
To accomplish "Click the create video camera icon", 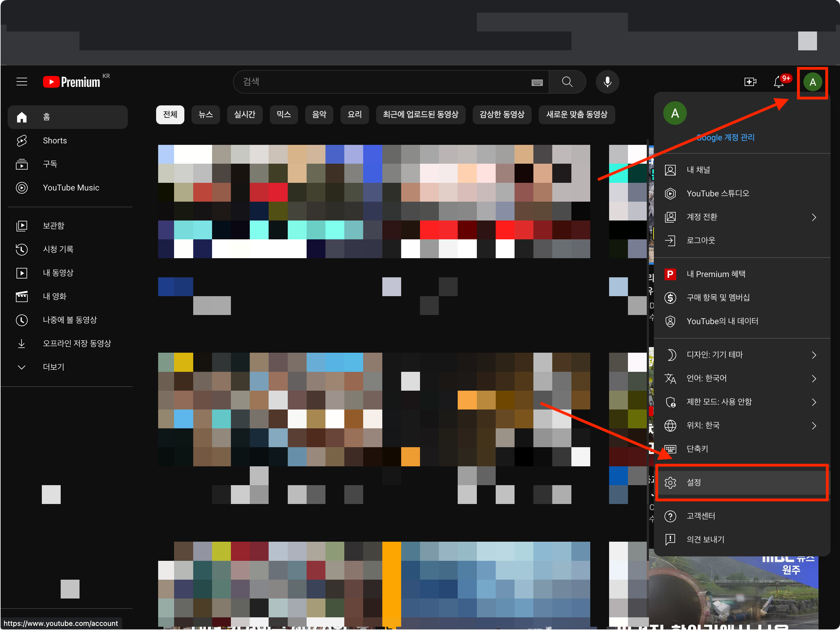I will click(x=750, y=82).
